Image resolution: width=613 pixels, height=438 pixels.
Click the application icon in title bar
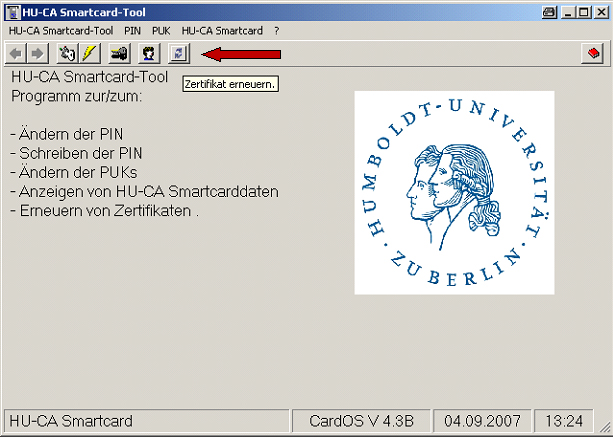tap(11, 11)
